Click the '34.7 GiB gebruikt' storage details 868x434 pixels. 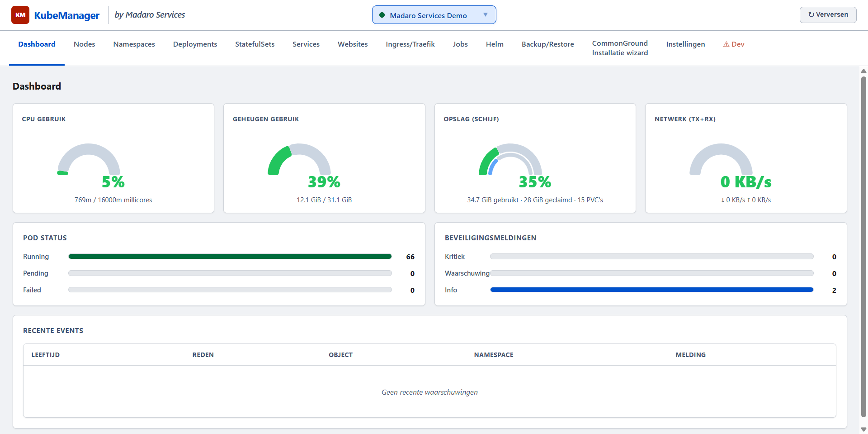(x=535, y=200)
